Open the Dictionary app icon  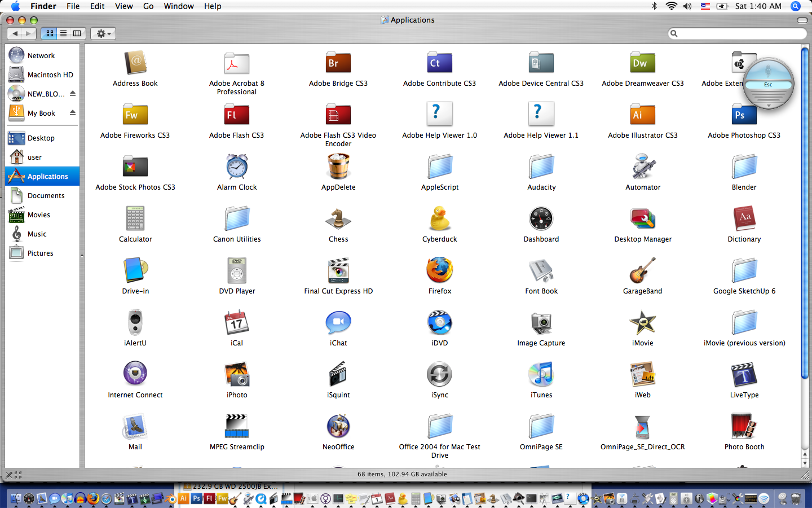744,219
